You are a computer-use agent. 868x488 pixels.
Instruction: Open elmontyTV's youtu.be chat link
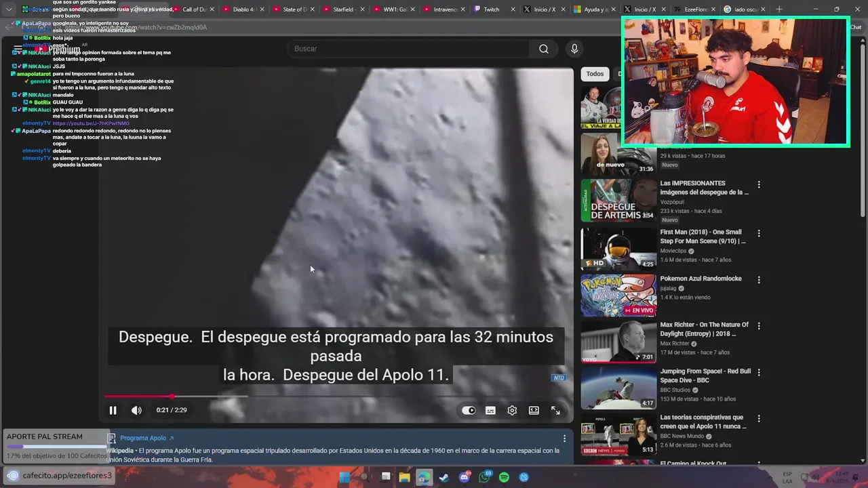click(91, 123)
